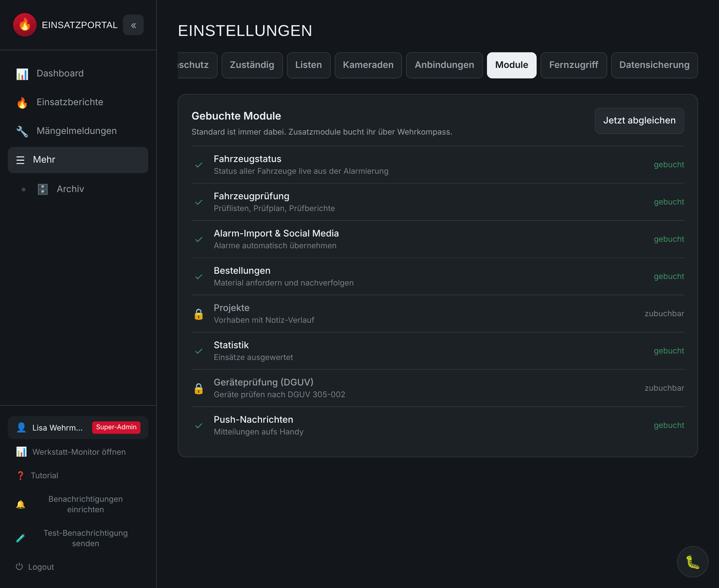Click the hamburger icon next to Mehr
The height and width of the screenshot is (588, 719).
point(21,160)
